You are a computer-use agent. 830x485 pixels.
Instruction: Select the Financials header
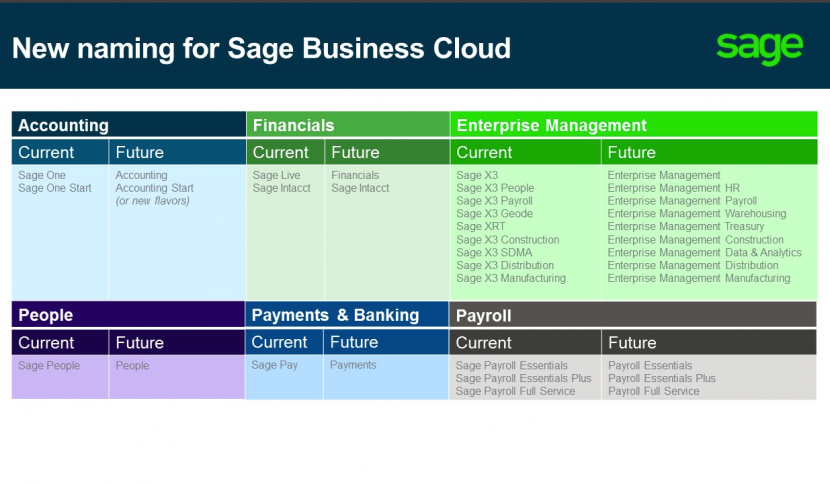click(348, 124)
